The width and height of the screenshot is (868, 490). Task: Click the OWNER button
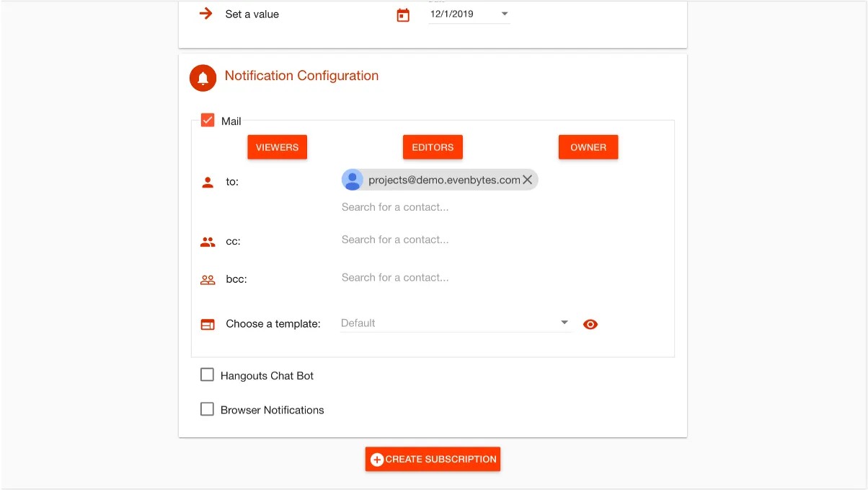pos(588,147)
